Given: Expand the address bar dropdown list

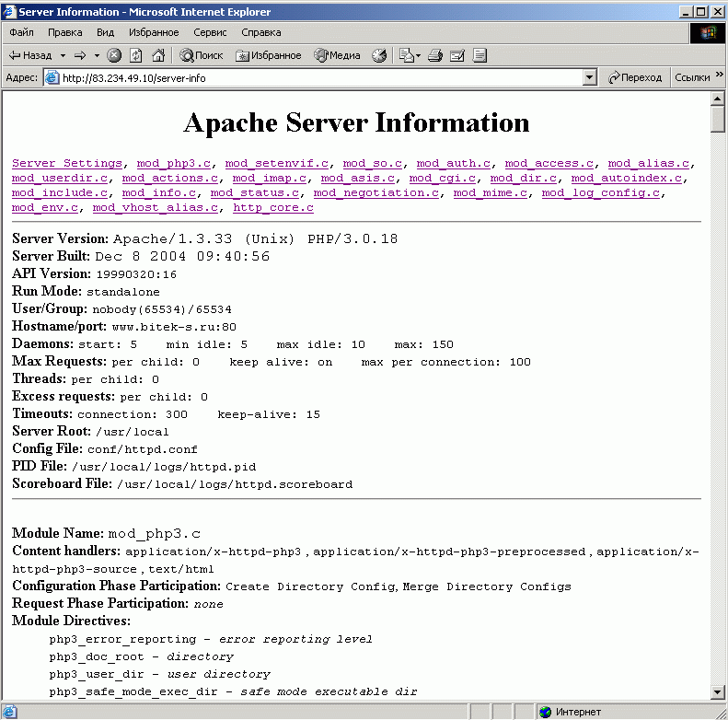Looking at the screenshot, I should click(x=589, y=77).
